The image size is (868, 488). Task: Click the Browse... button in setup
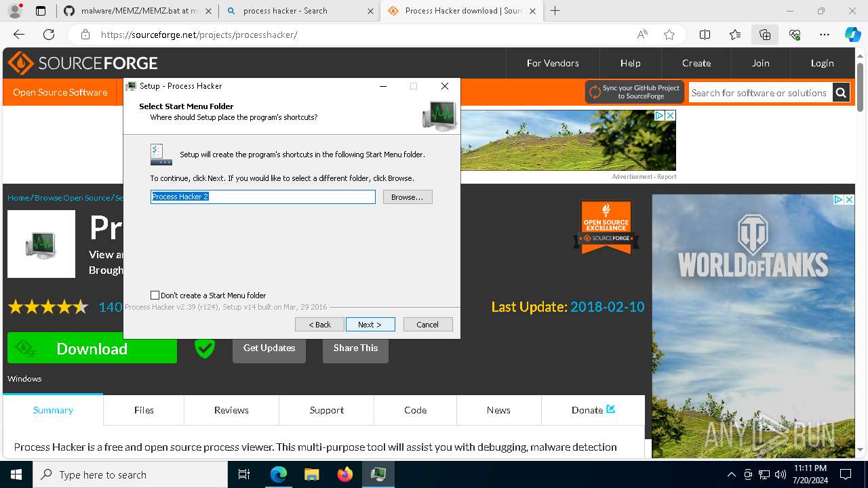click(x=408, y=197)
